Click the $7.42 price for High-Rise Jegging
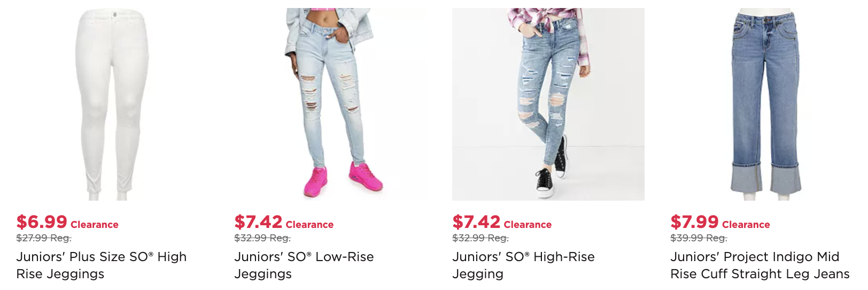Screen dimensions: 868x290 tap(476, 222)
